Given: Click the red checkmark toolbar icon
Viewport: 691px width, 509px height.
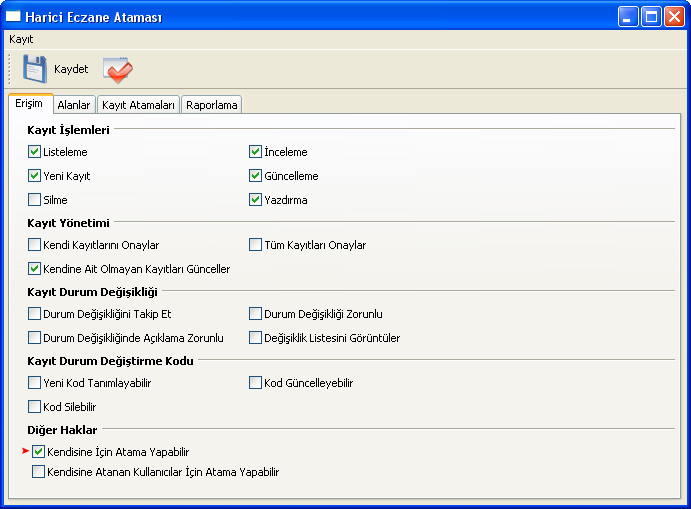Looking at the screenshot, I should [x=117, y=69].
